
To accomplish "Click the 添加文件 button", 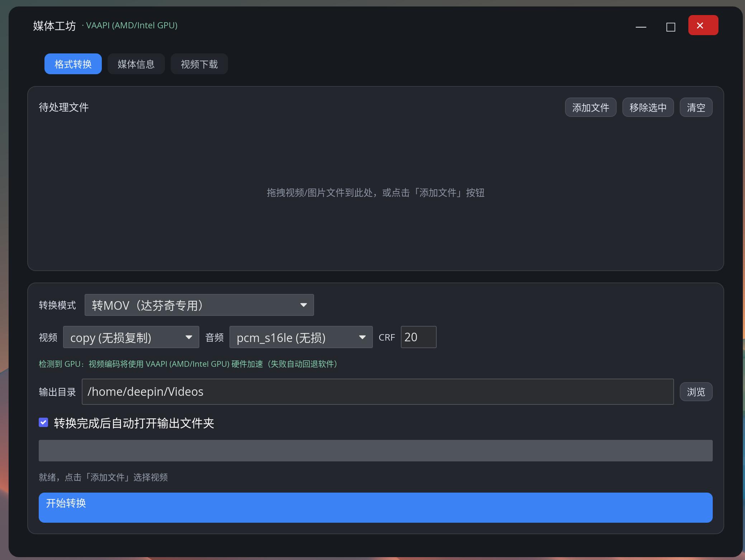I will [590, 107].
